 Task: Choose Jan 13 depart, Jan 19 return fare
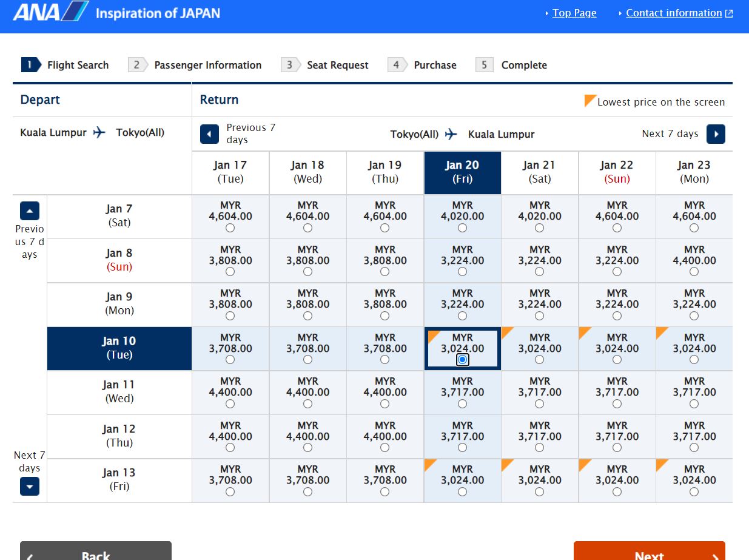[x=385, y=492]
